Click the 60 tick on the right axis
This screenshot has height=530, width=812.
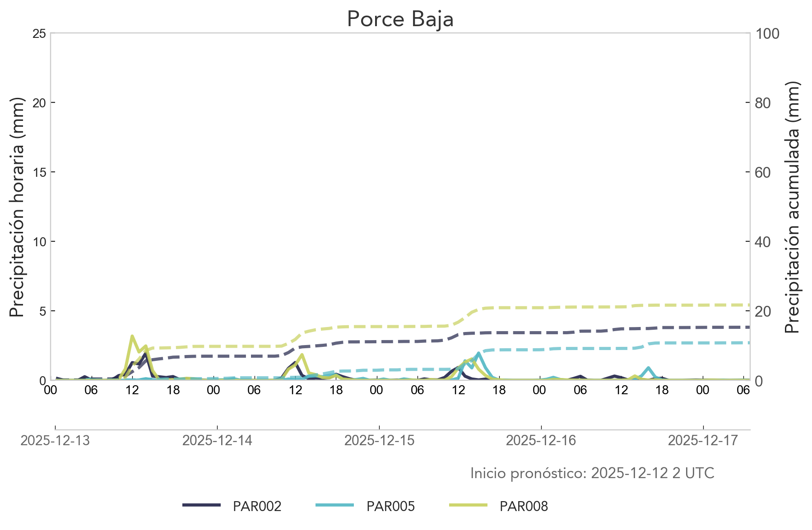click(762, 172)
